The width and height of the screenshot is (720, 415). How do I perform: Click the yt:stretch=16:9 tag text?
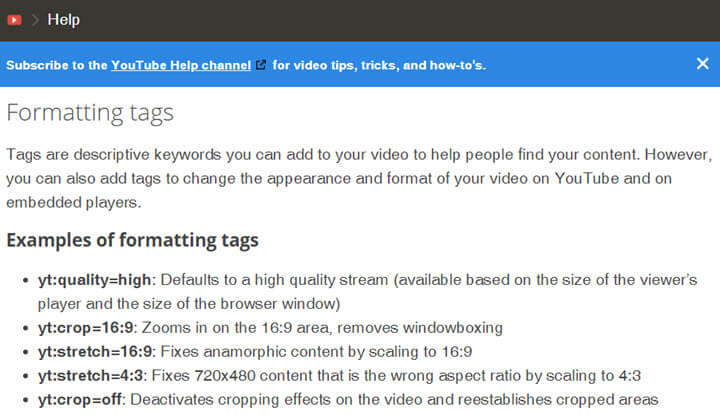[x=95, y=352]
